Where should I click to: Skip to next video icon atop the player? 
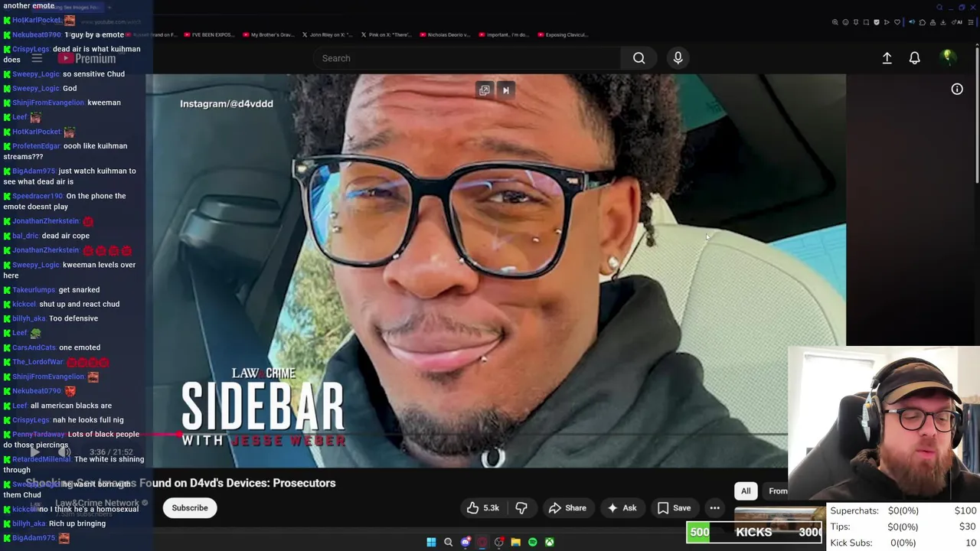coord(505,90)
